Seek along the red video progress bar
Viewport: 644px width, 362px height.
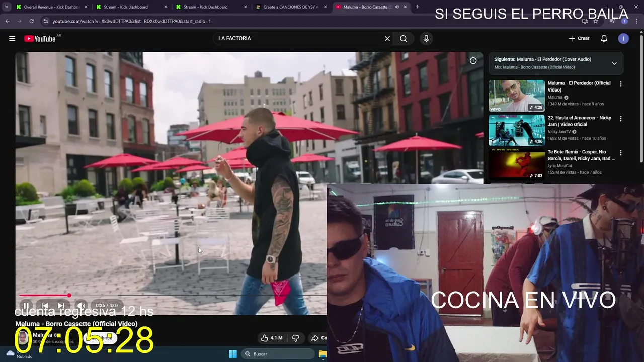(x=173, y=295)
